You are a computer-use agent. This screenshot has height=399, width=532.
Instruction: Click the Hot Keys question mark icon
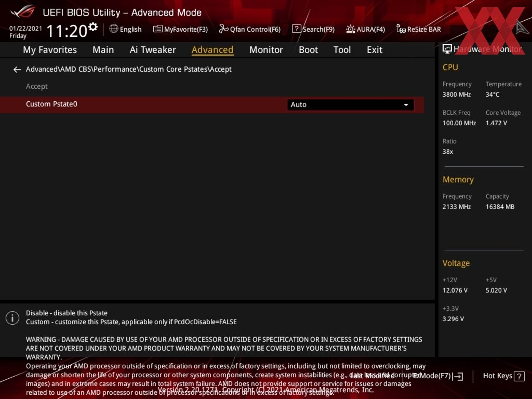[x=519, y=376]
